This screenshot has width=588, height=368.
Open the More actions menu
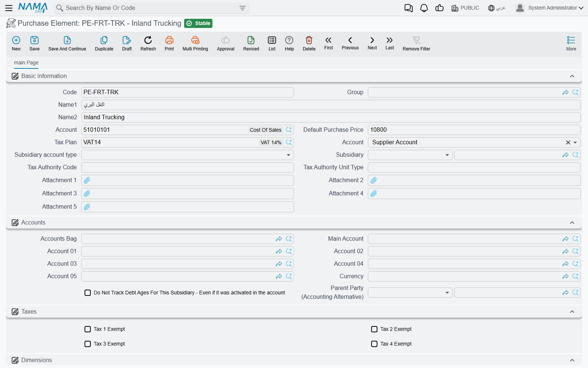(571, 43)
